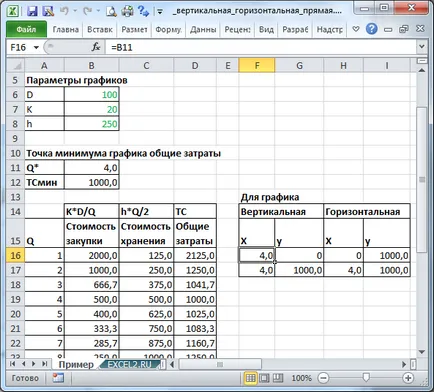Screen dimensions: 434x392
Task: Select cell B6 with value 100
Action: [x=91, y=95]
